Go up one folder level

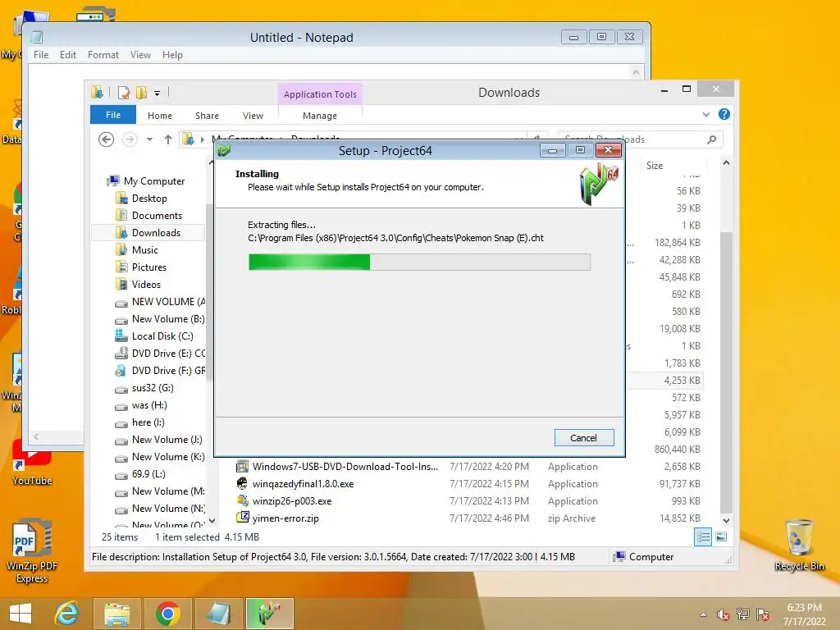167,139
